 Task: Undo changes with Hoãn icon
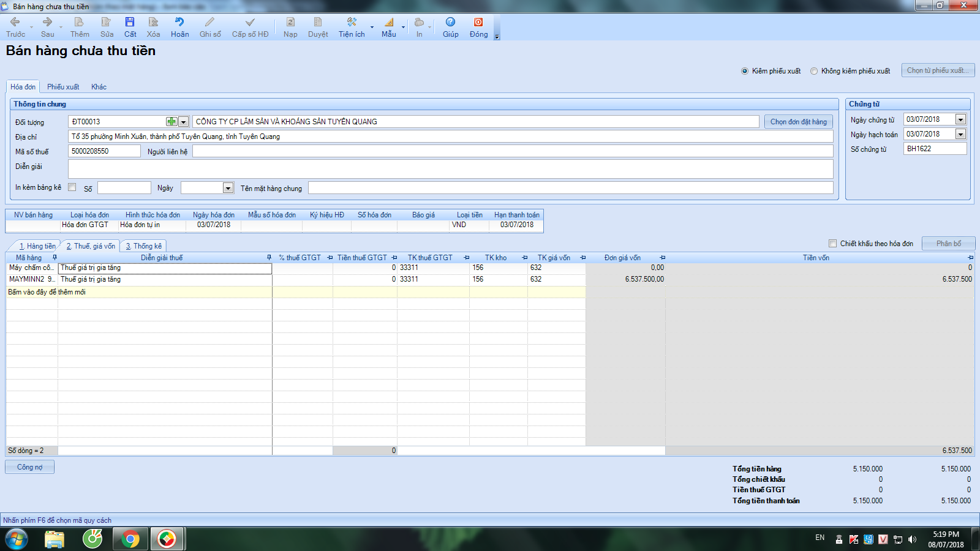[x=179, y=28]
